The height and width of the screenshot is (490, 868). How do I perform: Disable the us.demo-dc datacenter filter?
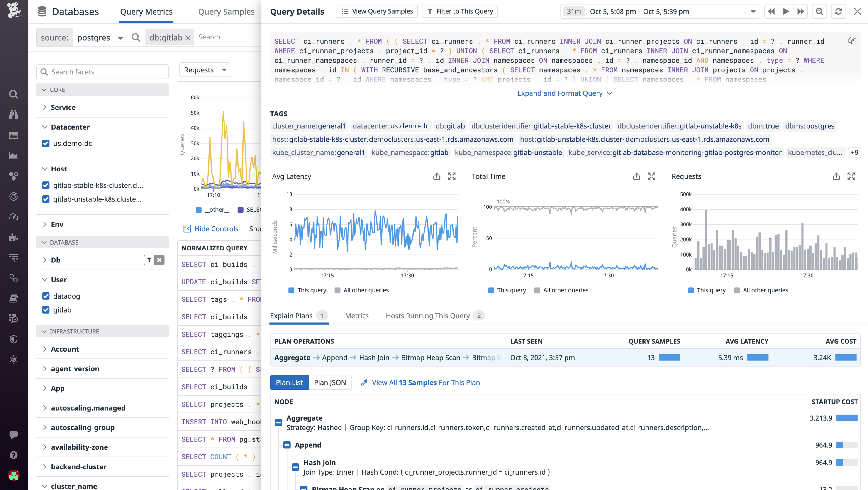[46, 143]
